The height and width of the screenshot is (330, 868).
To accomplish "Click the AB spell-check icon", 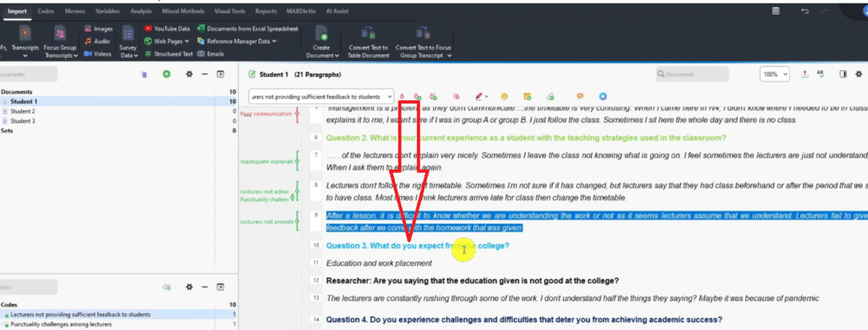I will click(x=821, y=74).
